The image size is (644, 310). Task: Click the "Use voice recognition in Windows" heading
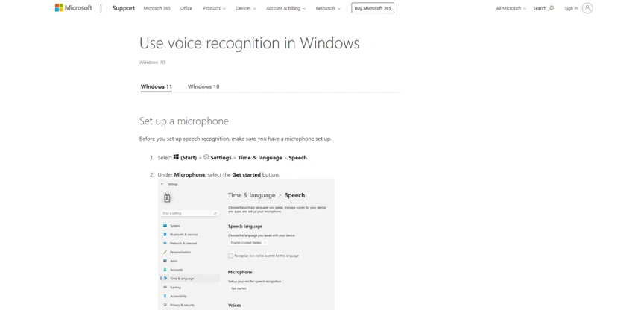click(250, 43)
